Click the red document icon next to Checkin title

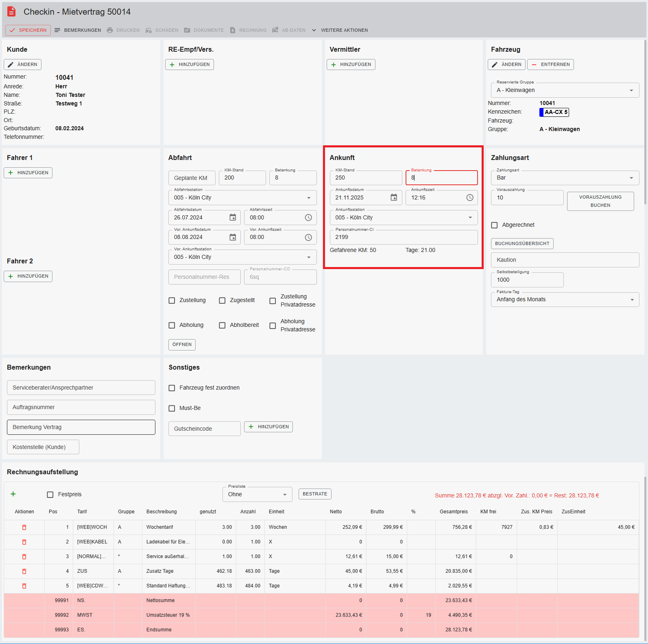pyautogui.click(x=11, y=12)
